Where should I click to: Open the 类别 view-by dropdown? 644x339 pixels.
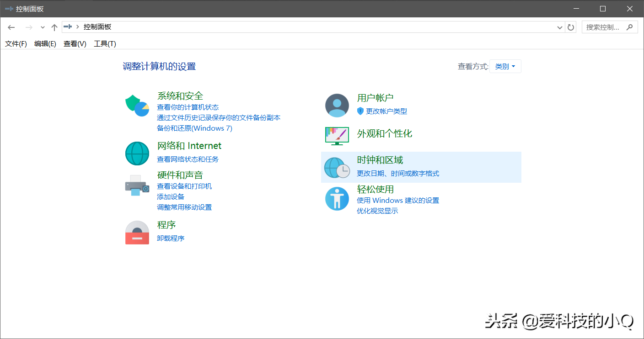point(505,66)
